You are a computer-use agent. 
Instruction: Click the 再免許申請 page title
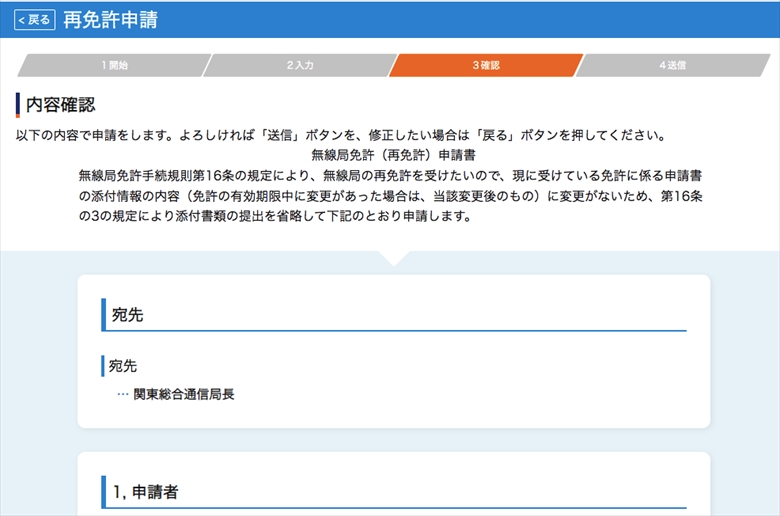(110, 20)
